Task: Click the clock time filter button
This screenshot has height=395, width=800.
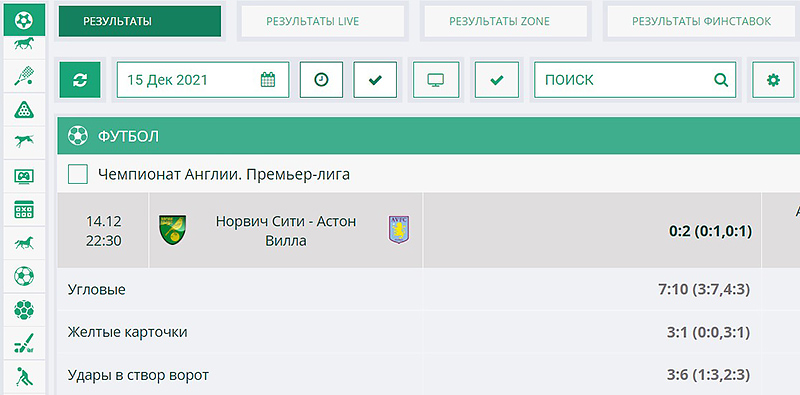Action: tap(321, 80)
